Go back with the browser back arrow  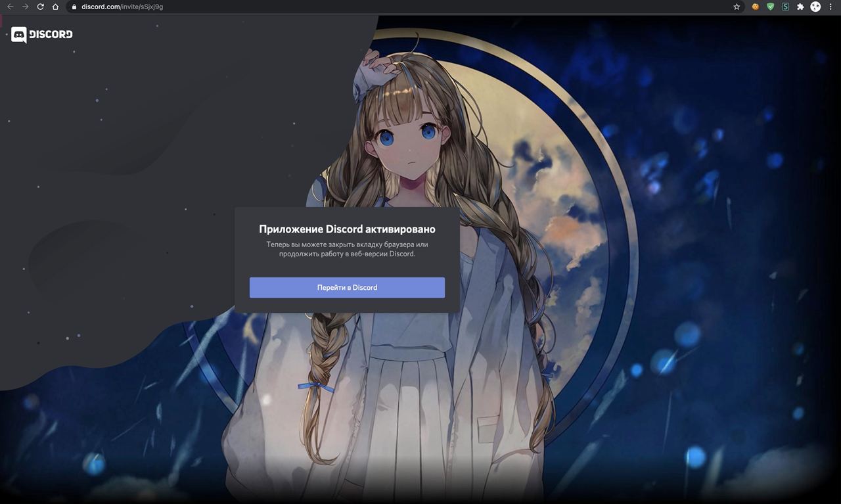point(10,7)
